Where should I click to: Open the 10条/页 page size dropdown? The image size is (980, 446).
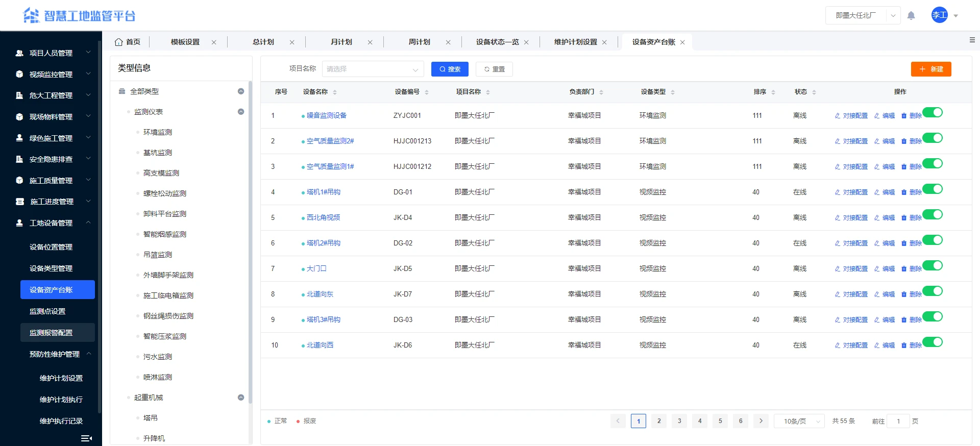(x=799, y=421)
